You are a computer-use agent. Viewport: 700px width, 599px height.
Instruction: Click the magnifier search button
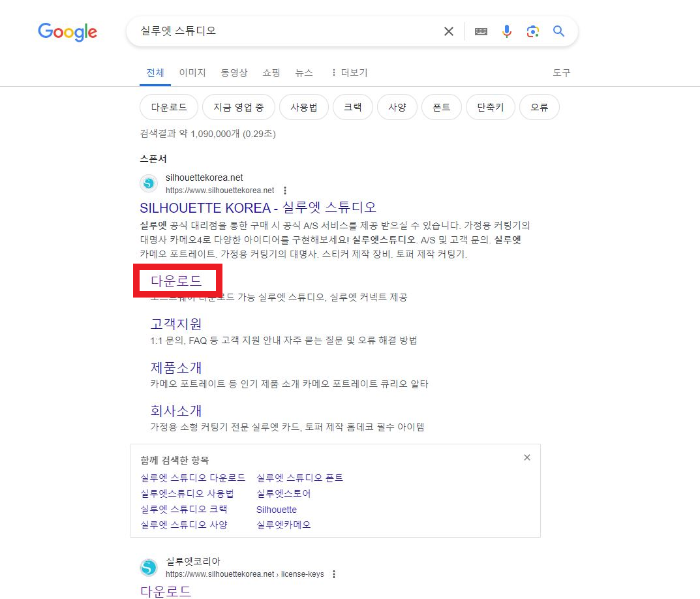click(x=558, y=31)
